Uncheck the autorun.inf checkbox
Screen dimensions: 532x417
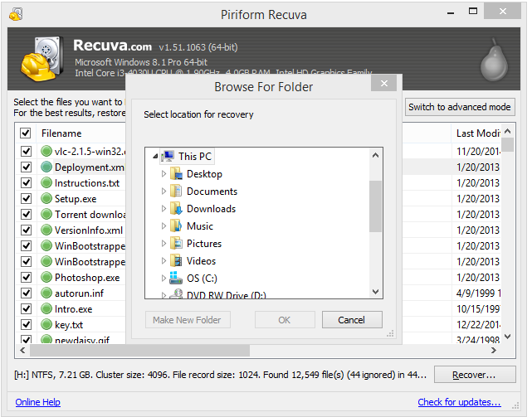pos(26,293)
